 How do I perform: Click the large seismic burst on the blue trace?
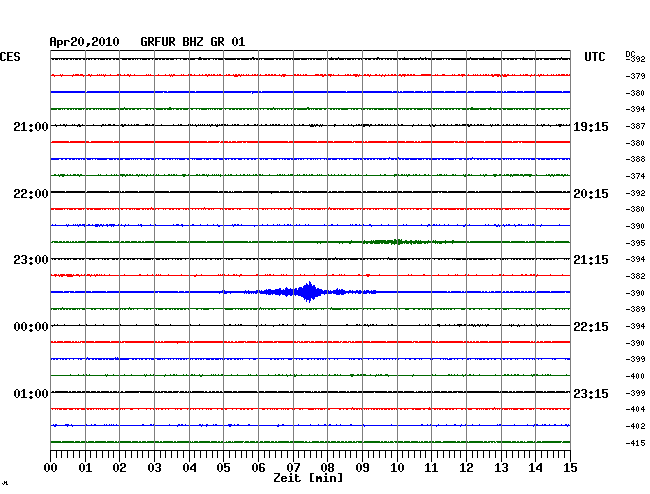pos(308,292)
